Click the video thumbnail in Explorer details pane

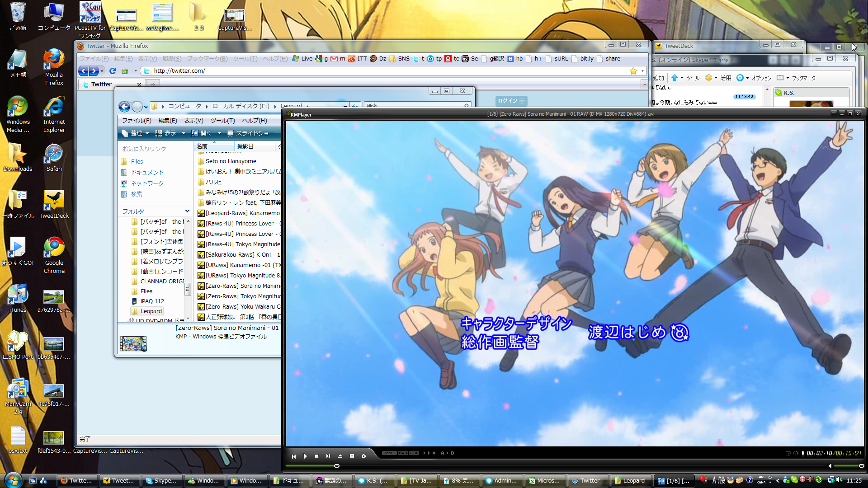click(133, 343)
